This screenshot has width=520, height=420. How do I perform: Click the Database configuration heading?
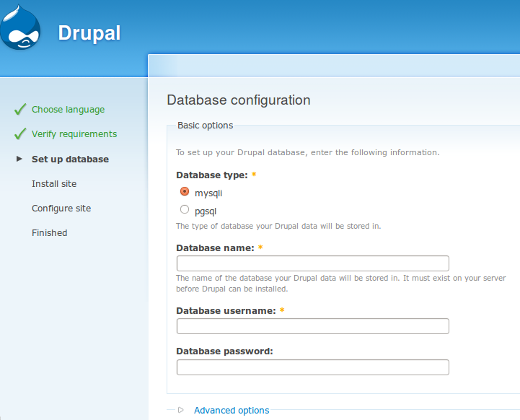click(238, 100)
